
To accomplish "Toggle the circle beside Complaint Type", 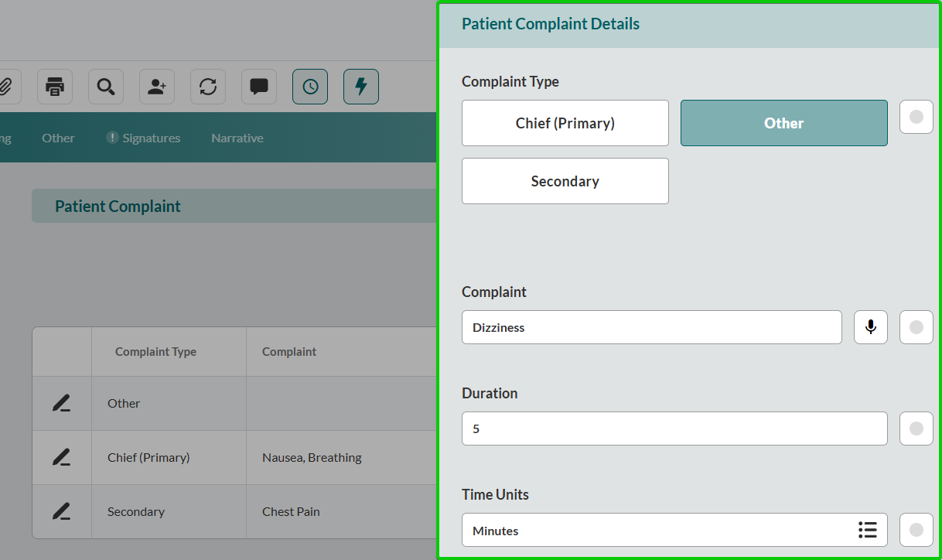I will click(x=916, y=117).
